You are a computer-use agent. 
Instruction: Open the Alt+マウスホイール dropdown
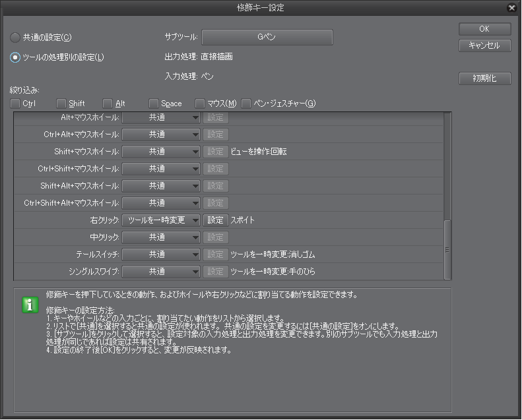click(x=161, y=117)
